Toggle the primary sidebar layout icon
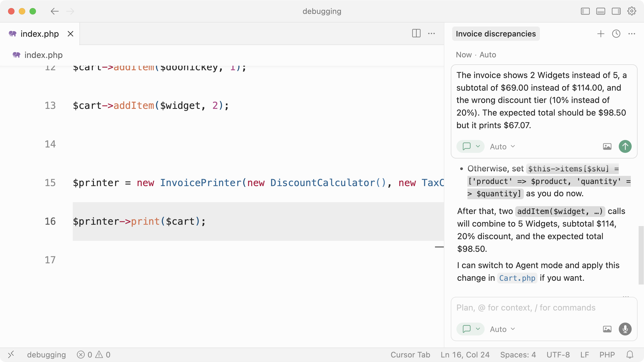The height and width of the screenshot is (362, 644). (585, 11)
